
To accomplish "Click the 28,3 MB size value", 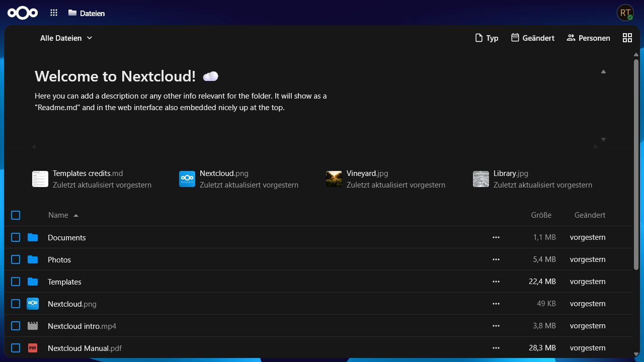I will [542, 348].
